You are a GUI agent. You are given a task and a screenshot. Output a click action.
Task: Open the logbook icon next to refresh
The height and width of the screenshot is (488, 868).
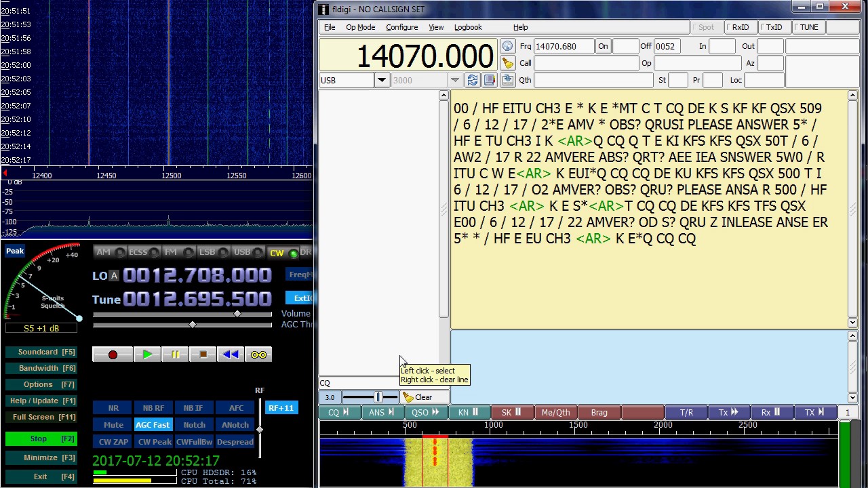tap(490, 80)
